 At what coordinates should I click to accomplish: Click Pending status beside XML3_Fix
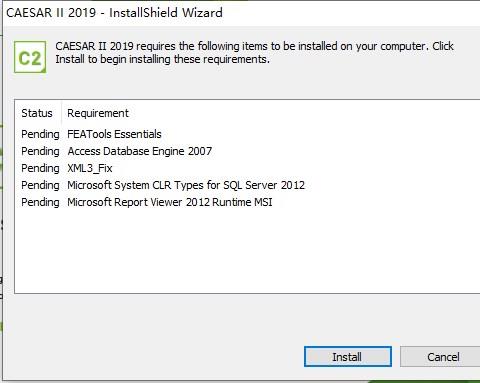(x=40, y=168)
